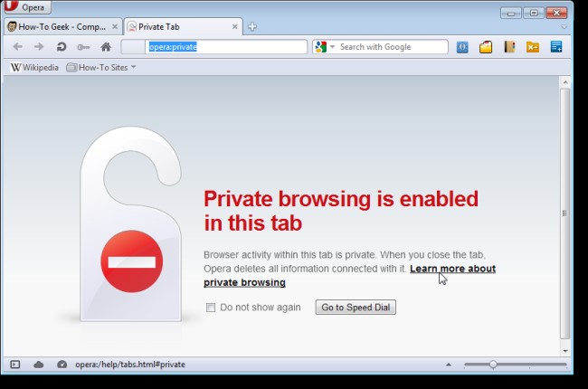This screenshot has height=389, width=588.
Task: Click the brown book toolbar icon
Action: point(509,47)
